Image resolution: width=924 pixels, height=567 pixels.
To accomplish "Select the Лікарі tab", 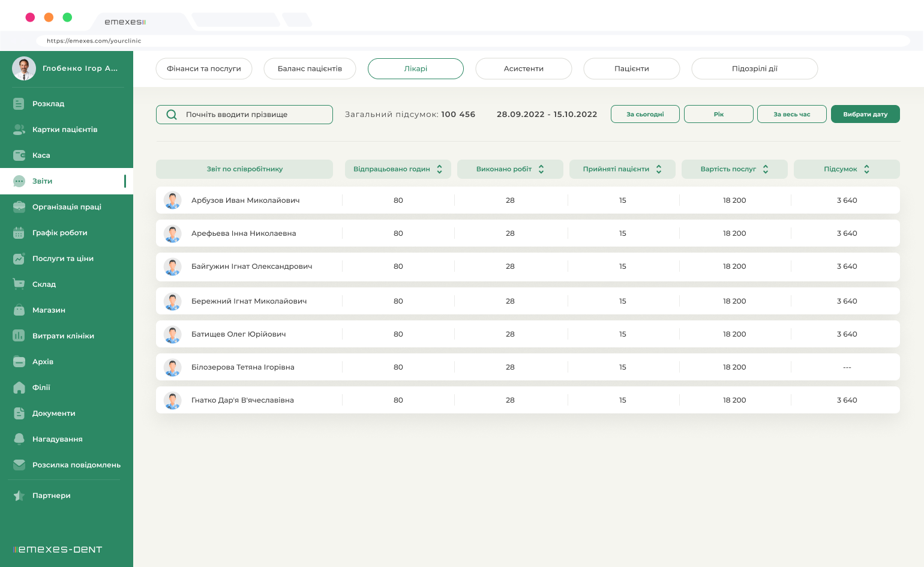I will click(x=416, y=68).
